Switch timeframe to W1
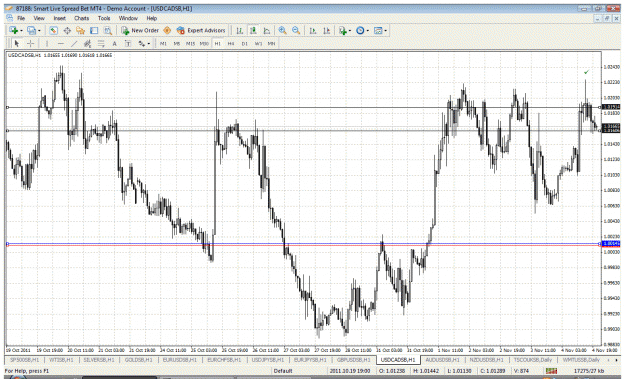Viewport: 625px width, 379px height. (x=258, y=43)
